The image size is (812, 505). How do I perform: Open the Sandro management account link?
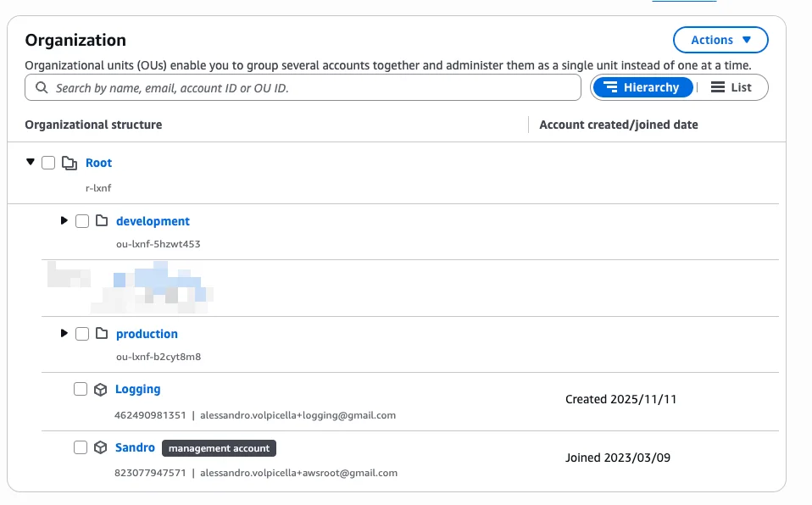(x=135, y=447)
